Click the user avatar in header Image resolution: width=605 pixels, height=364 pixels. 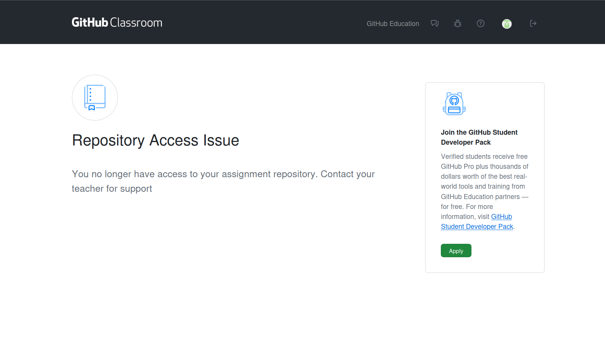coord(507,24)
